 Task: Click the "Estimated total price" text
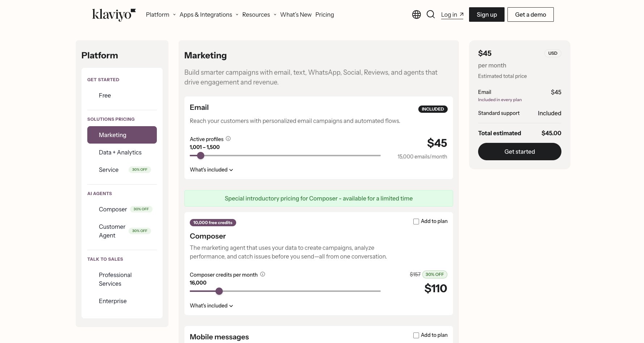coord(502,76)
